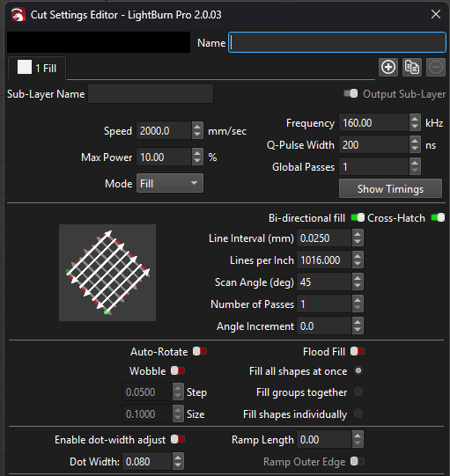Select Fill shapes individually option
Image resolution: width=450 pixels, height=476 pixels.
coord(358,414)
